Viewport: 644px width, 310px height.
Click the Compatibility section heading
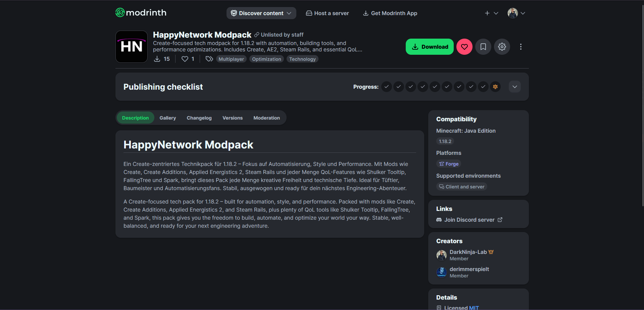point(456,119)
